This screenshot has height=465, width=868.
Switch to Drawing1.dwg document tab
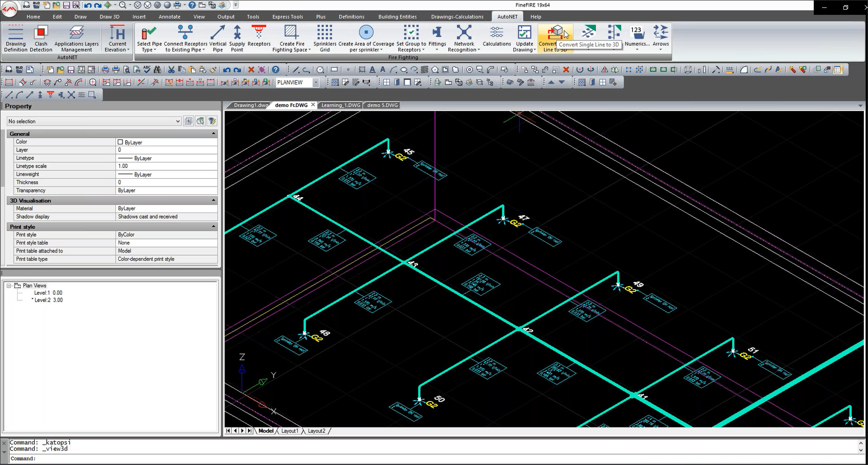click(250, 105)
